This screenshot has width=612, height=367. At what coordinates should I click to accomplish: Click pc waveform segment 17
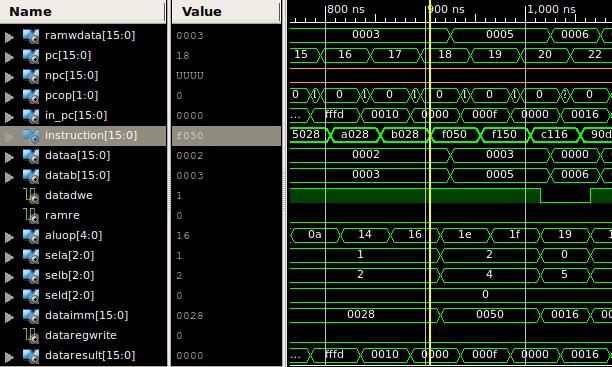[395, 54]
